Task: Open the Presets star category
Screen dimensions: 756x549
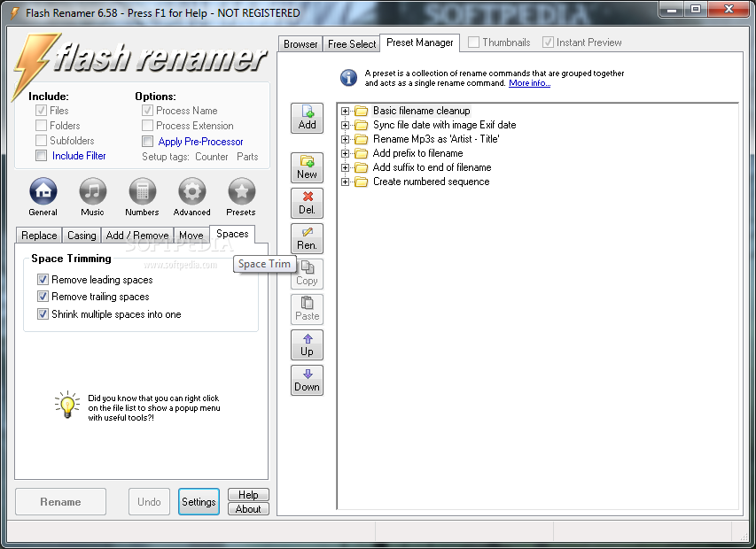Action: tap(242, 191)
